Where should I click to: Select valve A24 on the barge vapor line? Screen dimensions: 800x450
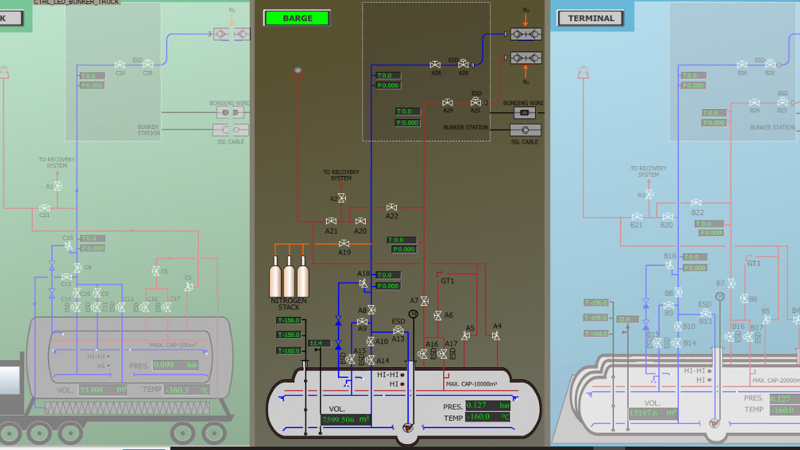pyautogui.click(x=448, y=101)
